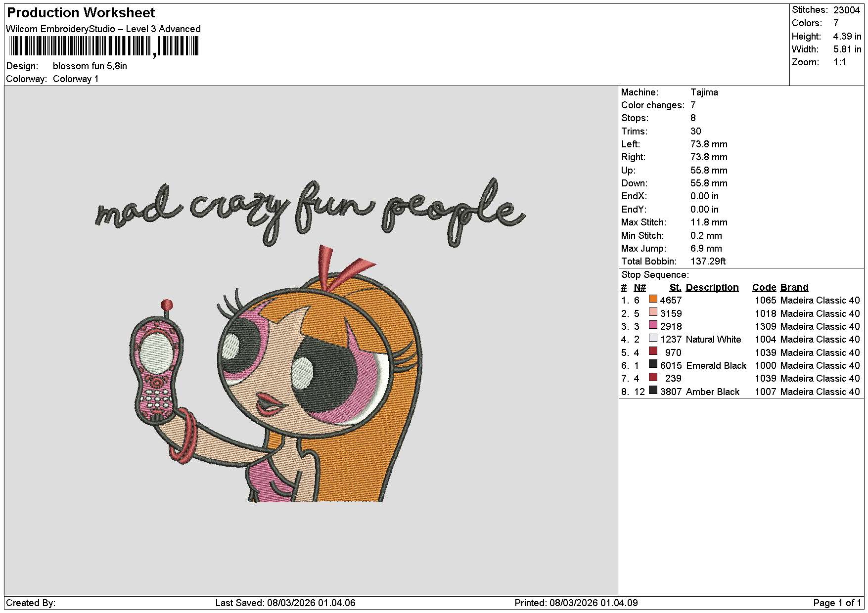The height and width of the screenshot is (613, 868).
Task: Click the machine value "Tajima"
Action: click(704, 92)
